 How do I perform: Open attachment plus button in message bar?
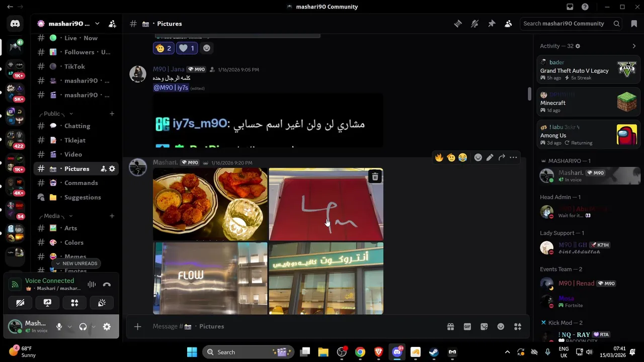point(137,327)
